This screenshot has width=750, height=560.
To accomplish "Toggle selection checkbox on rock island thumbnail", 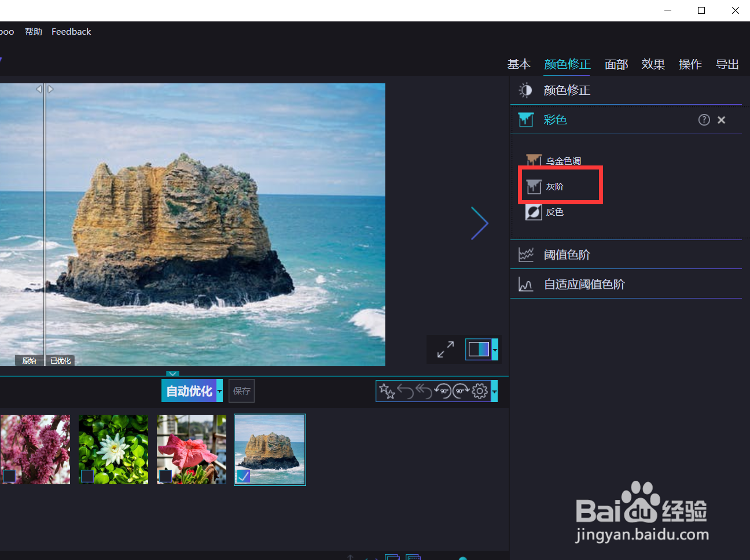I will (243, 476).
